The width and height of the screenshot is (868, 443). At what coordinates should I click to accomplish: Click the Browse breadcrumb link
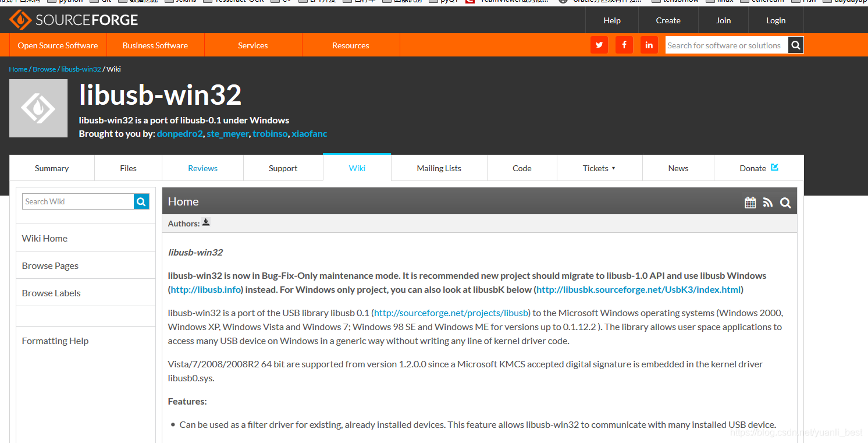tap(44, 69)
